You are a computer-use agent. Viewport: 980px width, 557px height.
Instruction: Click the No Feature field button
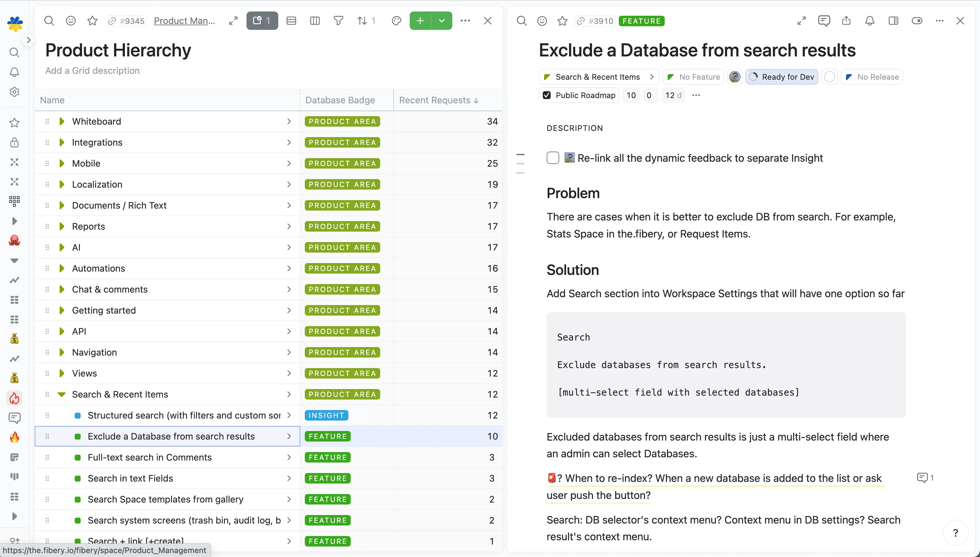click(x=693, y=77)
